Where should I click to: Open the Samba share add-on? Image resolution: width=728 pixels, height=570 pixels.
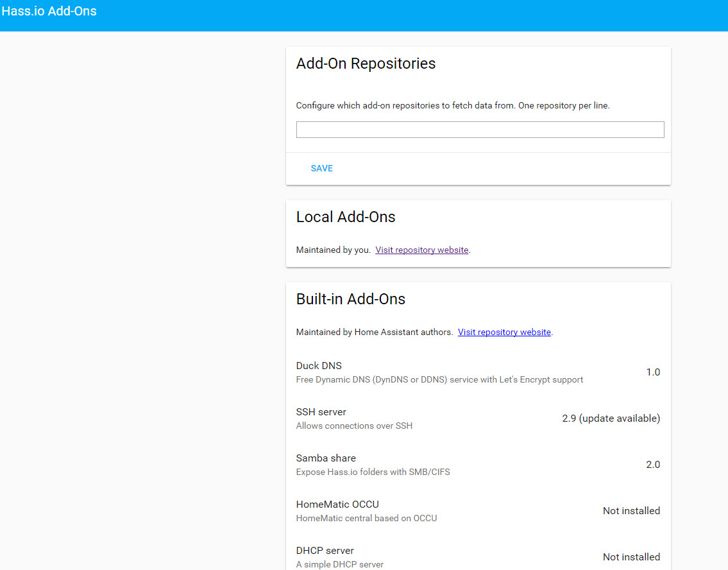[x=326, y=458]
